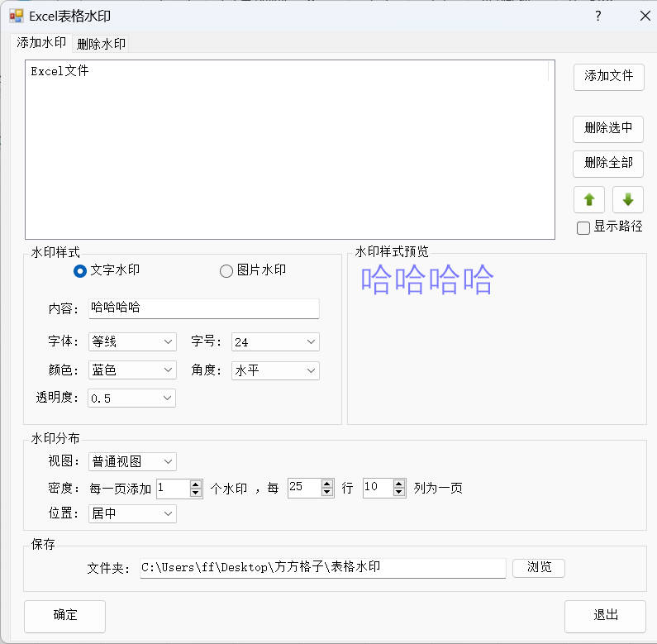Select the 图片水印 radio button

coord(226,270)
